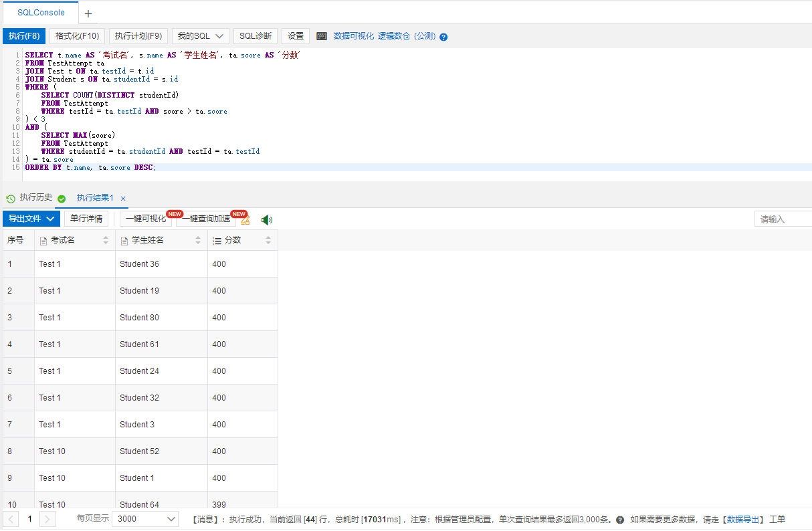Sort the 学生姓名 column

tap(198, 241)
